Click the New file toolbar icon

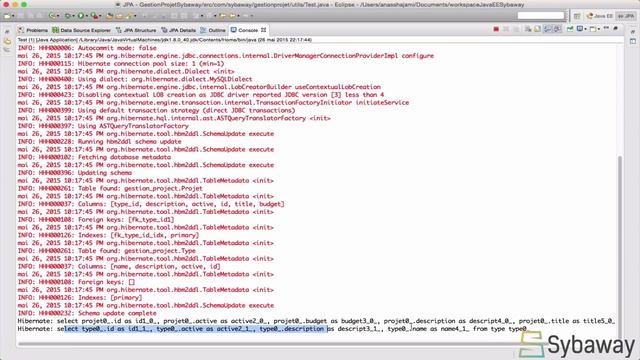pyautogui.click(x=7, y=16)
